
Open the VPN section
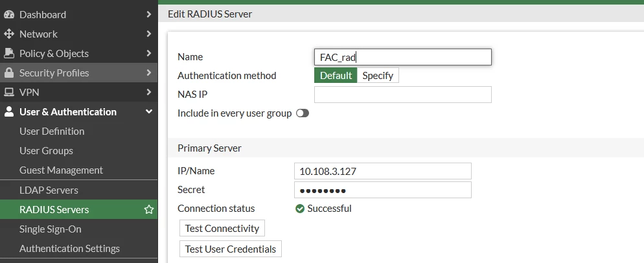[78, 93]
